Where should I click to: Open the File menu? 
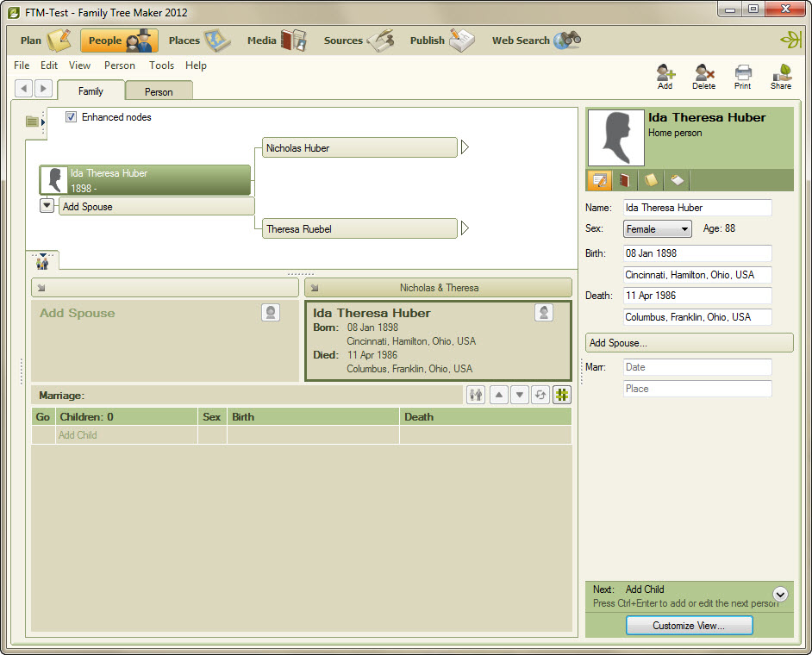22,65
